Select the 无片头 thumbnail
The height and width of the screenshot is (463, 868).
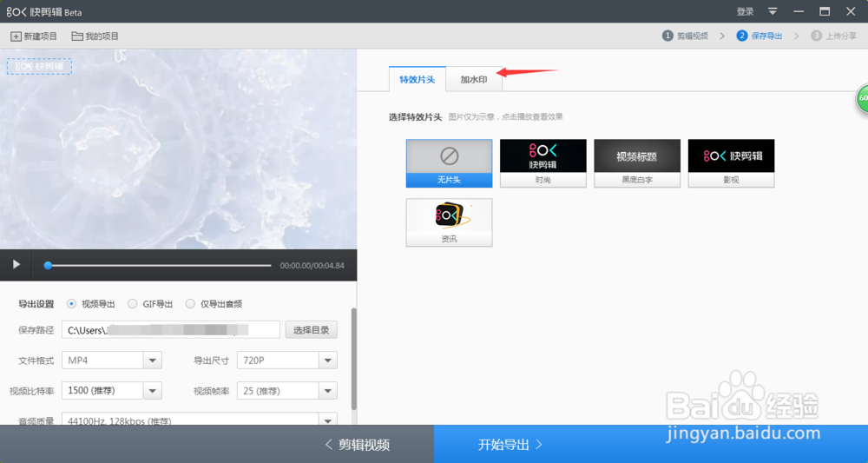click(x=449, y=163)
